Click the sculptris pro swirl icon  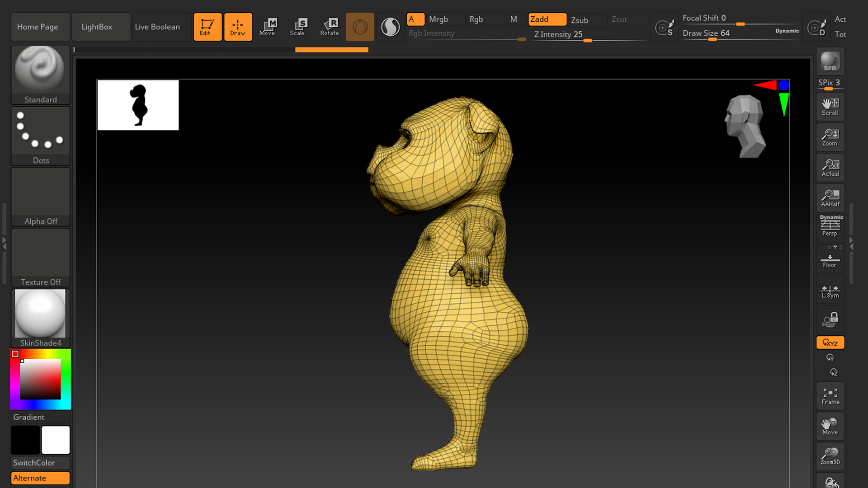coord(390,27)
